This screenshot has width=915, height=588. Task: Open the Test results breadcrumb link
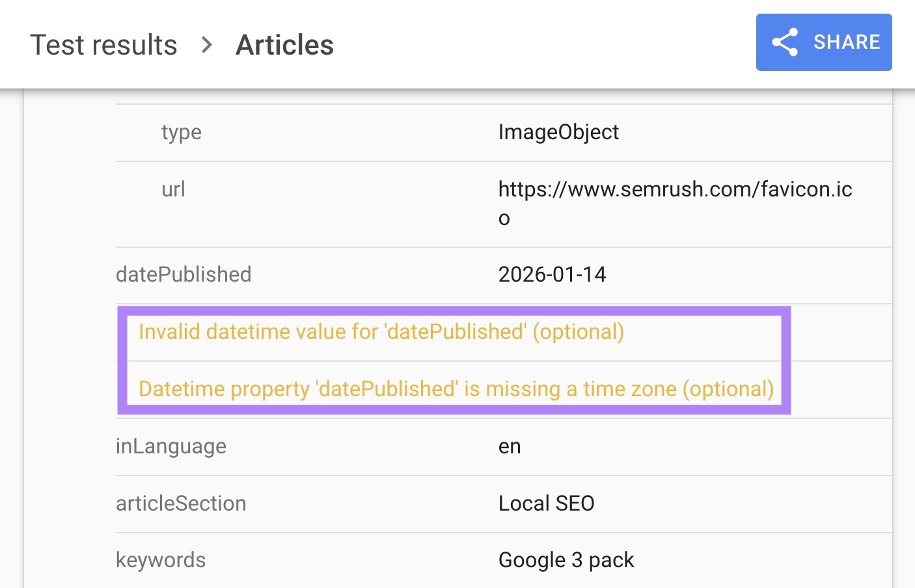(105, 45)
